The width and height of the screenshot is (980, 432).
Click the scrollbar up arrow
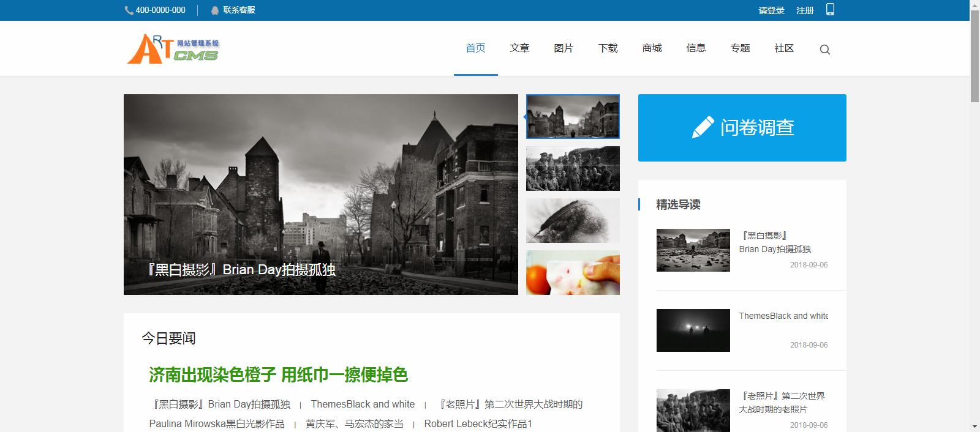click(x=974, y=5)
